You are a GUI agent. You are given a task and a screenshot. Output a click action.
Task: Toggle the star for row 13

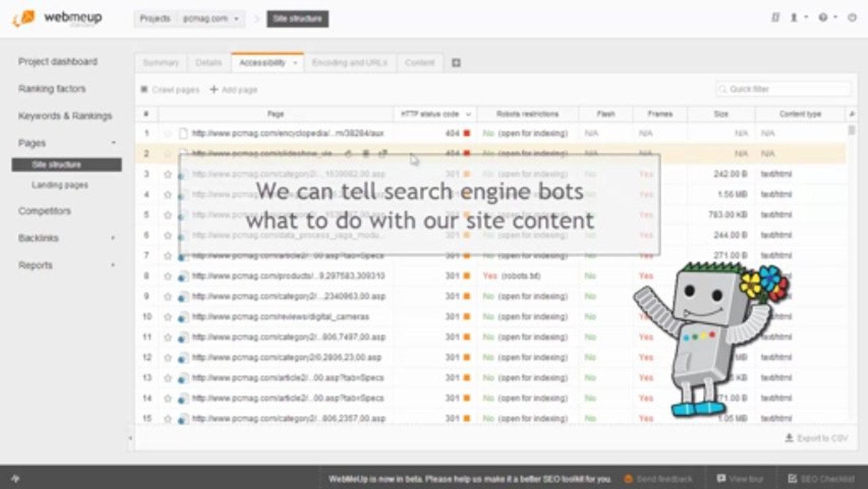tap(168, 378)
